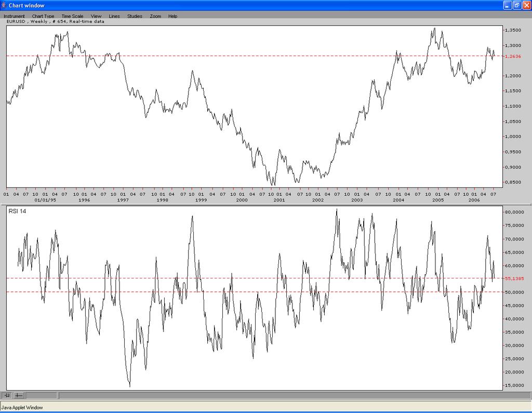Close the Chart window
The width and height of the screenshot is (532, 413).
527,5
